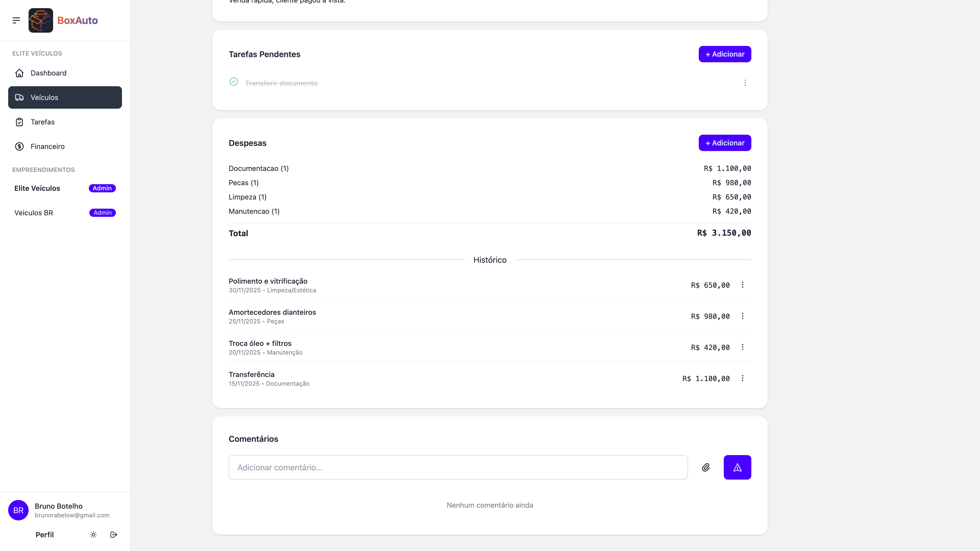Open Perfil link
980x551 pixels.
(x=44, y=535)
